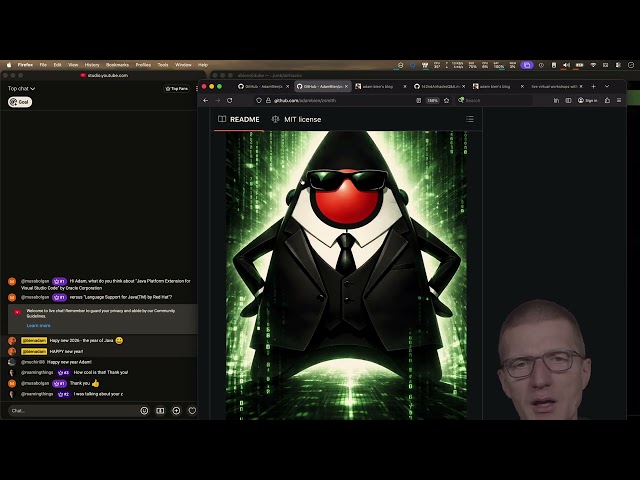640x480 pixels.
Task: Open the Firefox library bookmarks icon
Action: pyautogui.click(x=556, y=100)
